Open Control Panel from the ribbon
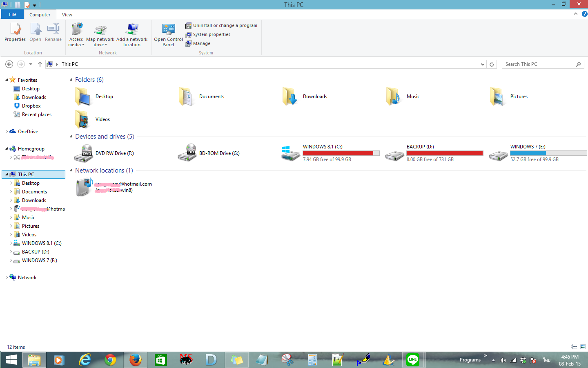This screenshot has width=588, height=368. click(x=168, y=35)
